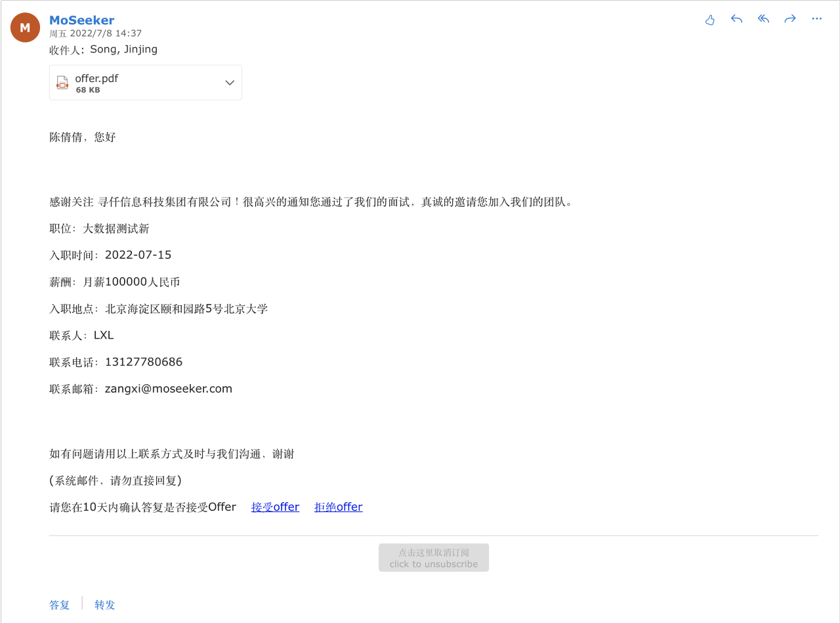Click the forward arrow icon
The image size is (840, 623).
(790, 19)
